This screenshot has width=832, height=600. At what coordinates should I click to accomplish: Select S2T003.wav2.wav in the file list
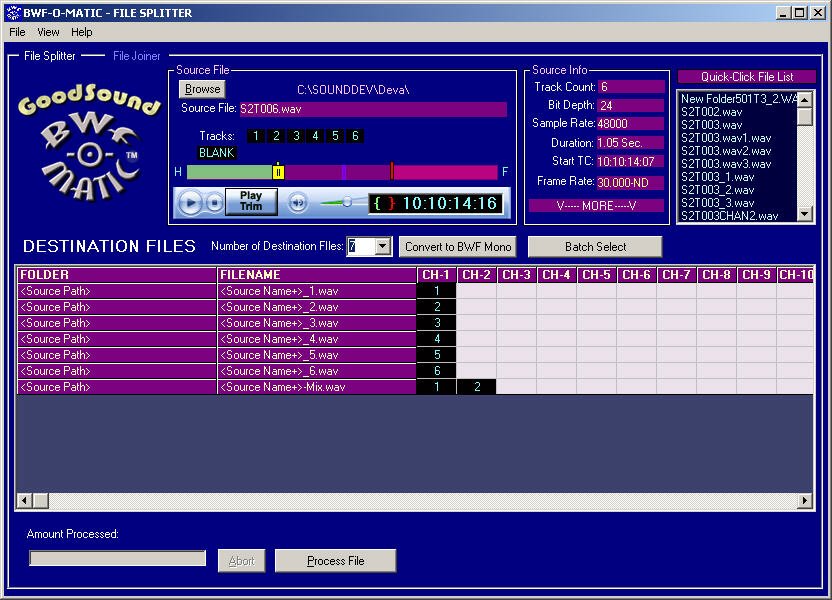tap(726, 151)
